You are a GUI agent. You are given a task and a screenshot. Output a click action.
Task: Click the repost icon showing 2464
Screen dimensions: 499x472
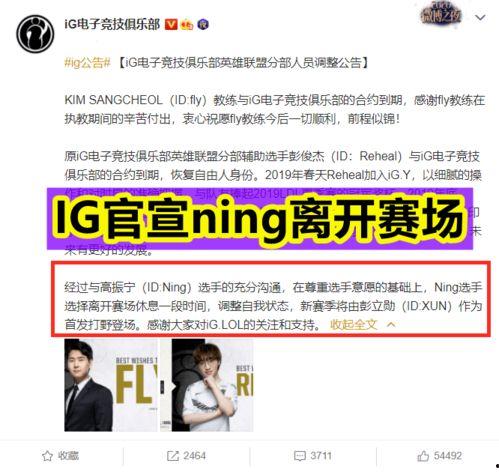coord(173,456)
